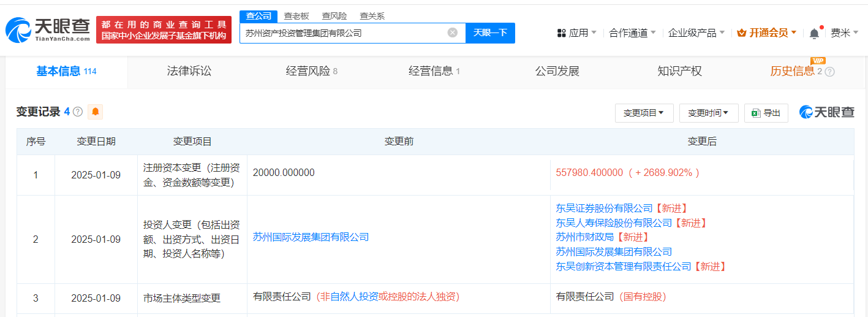Open notifications bell icon in header
The image size is (868, 317).
(814, 34)
